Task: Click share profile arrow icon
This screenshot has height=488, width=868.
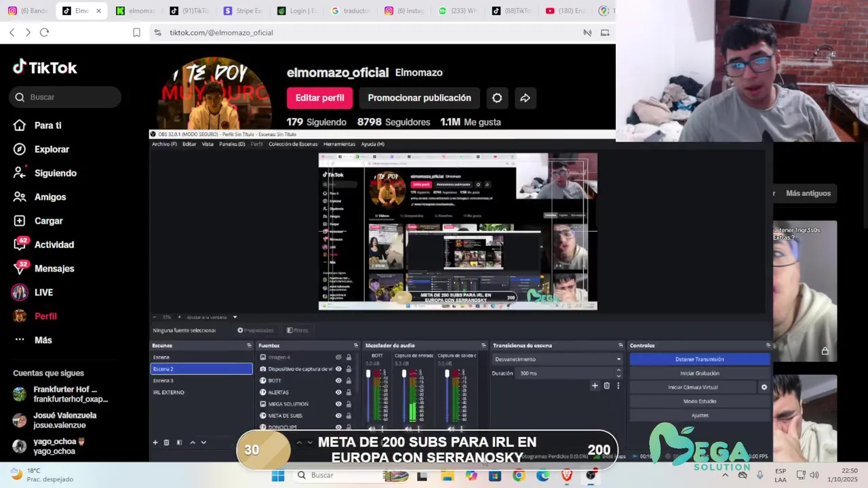Action: click(x=525, y=98)
